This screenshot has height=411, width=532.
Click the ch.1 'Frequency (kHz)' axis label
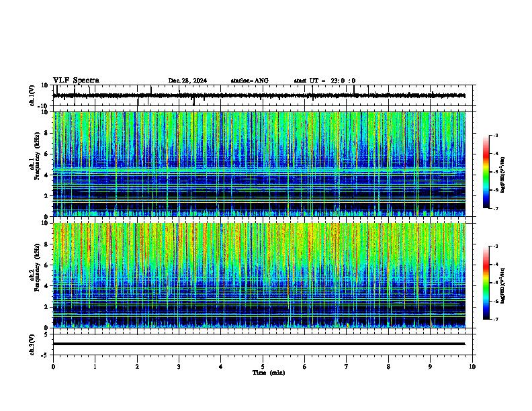37,156
